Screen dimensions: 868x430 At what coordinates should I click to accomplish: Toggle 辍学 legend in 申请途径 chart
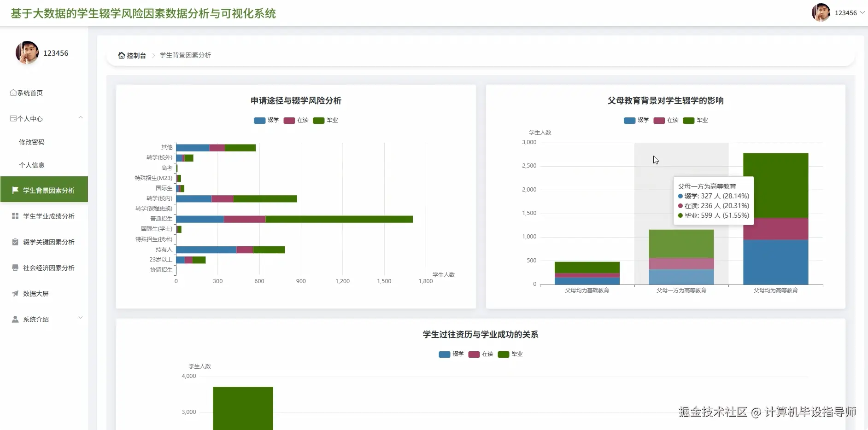(x=267, y=120)
